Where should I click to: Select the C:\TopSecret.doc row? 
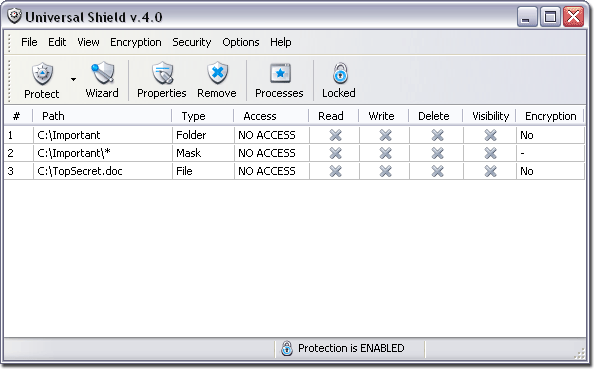294,171
